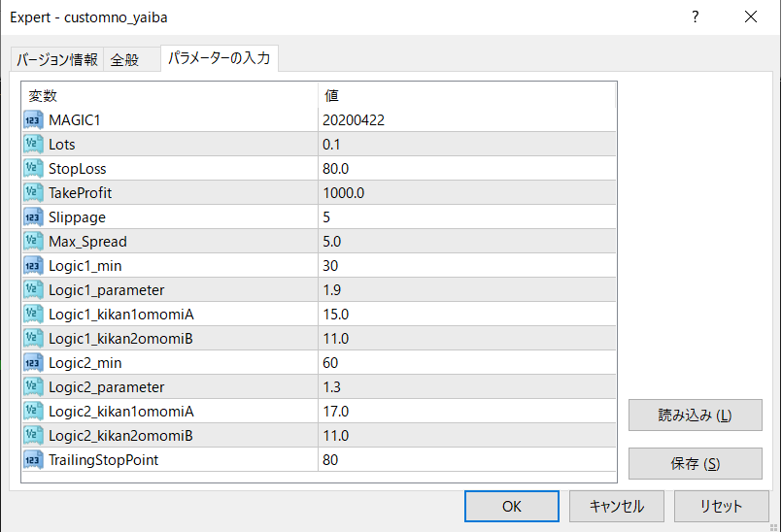
Task: Click the 値 column header
Action: tap(466, 95)
